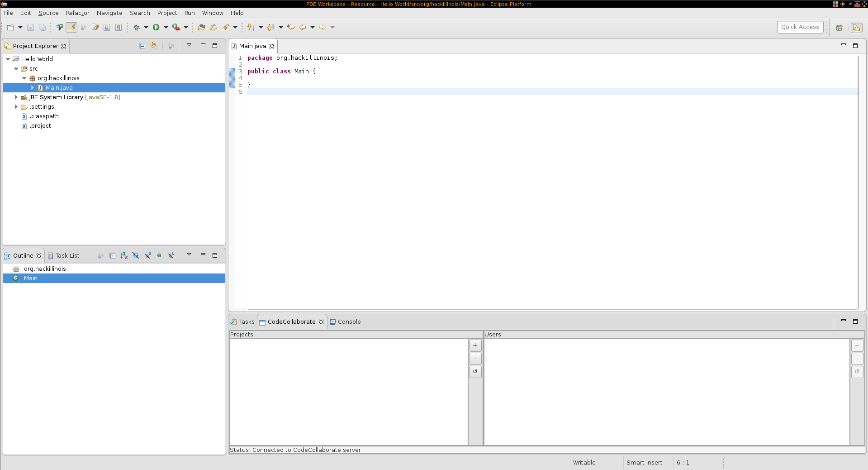
Task: Toggle Link with Editor in Project Explorer
Action: coord(154,46)
